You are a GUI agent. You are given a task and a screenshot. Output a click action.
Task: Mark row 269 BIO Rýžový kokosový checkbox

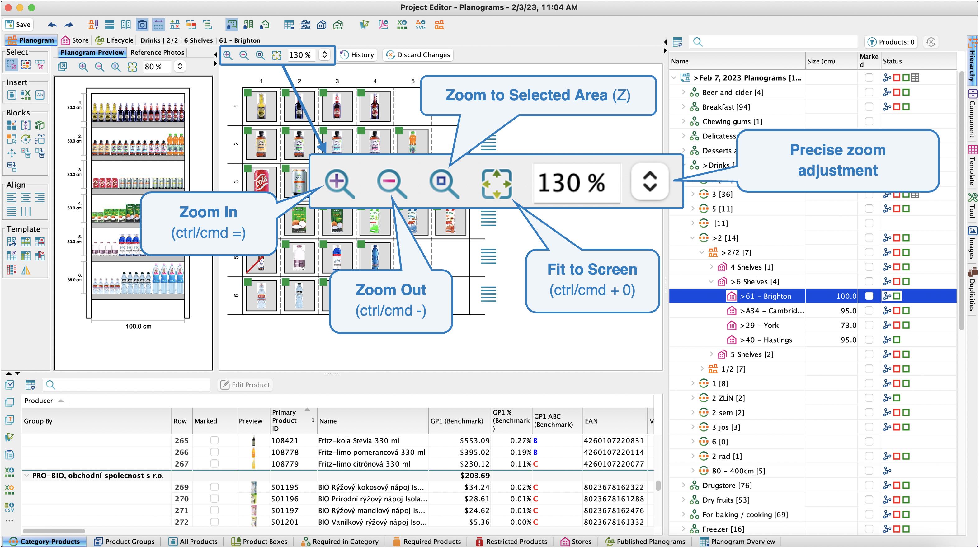(214, 487)
